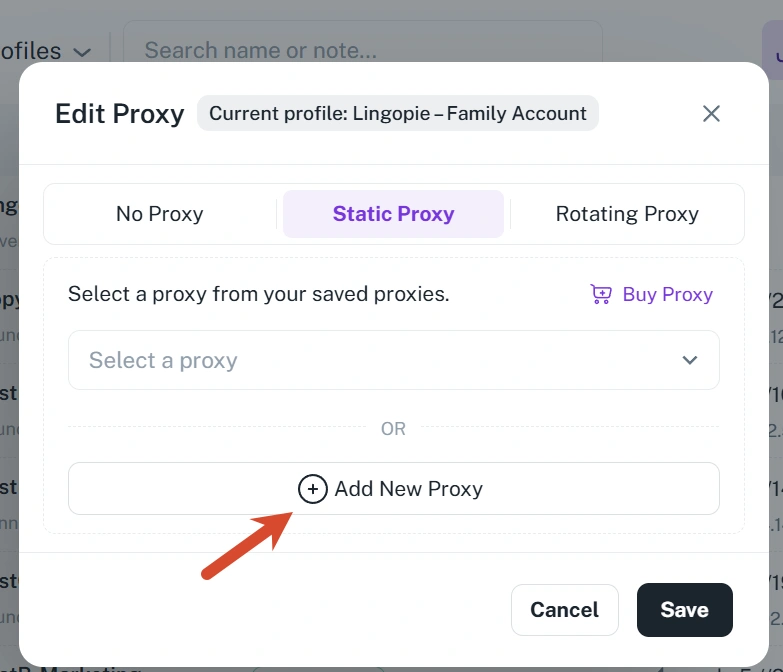Cancel the proxy edit
This screenshot has width=783, height=672.
[565, 610]
